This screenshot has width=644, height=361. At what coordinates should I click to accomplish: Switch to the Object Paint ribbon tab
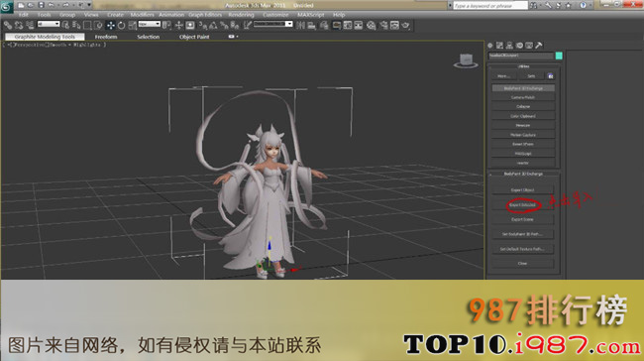(194, 37)
